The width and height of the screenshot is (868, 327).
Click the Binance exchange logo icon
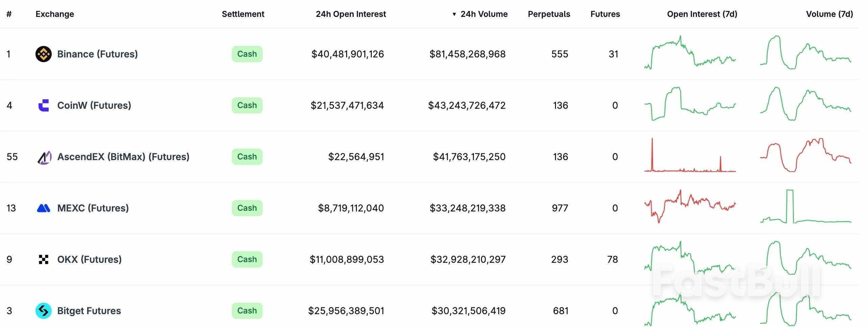[43, 54]
